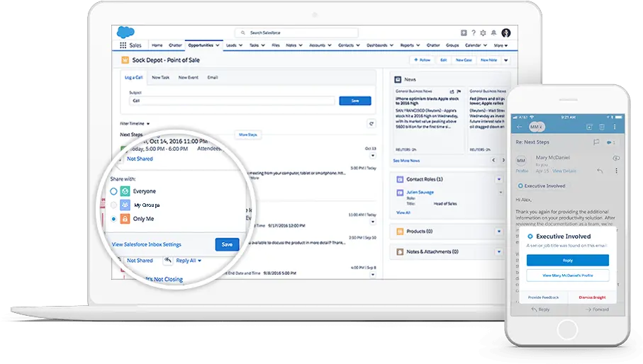Click the trash icon in phone header

pos(602,127)
